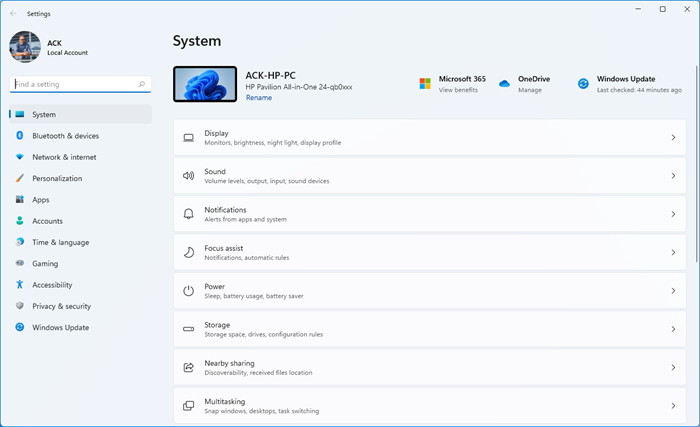Go to Accounts in the sidebar

click(x=47, y=221)
